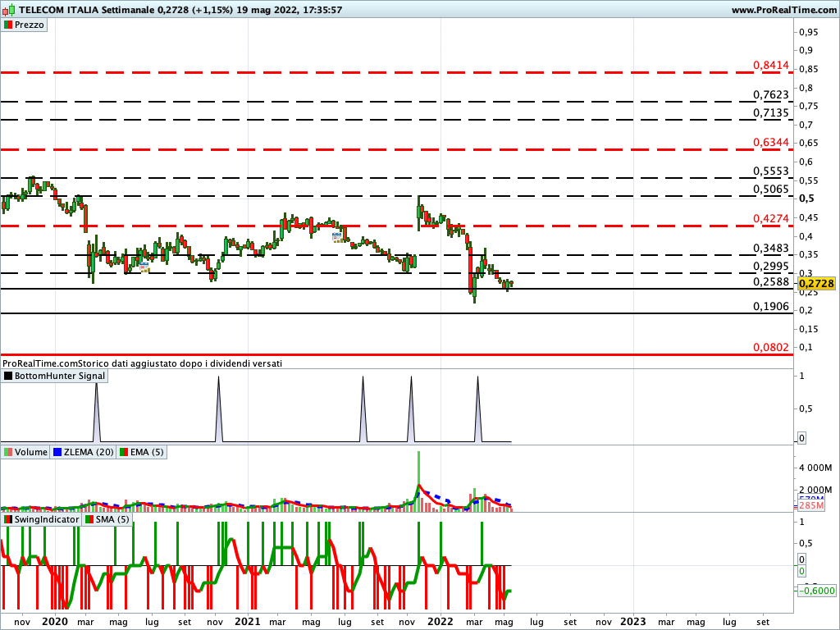Click the red-green color swatch beside Prezzo
The image size is (840, 630).
pyautogui.click(x=8, y=25)
